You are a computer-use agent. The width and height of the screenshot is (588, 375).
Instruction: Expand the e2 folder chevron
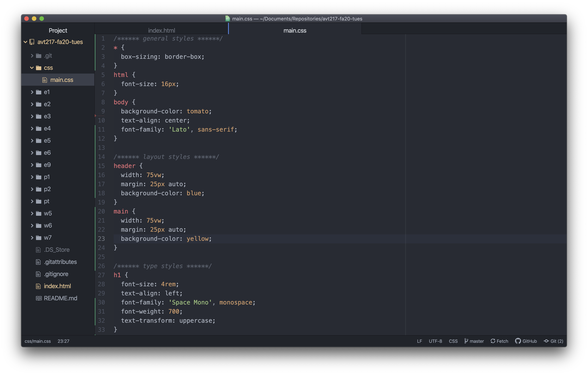coord(32,104)
